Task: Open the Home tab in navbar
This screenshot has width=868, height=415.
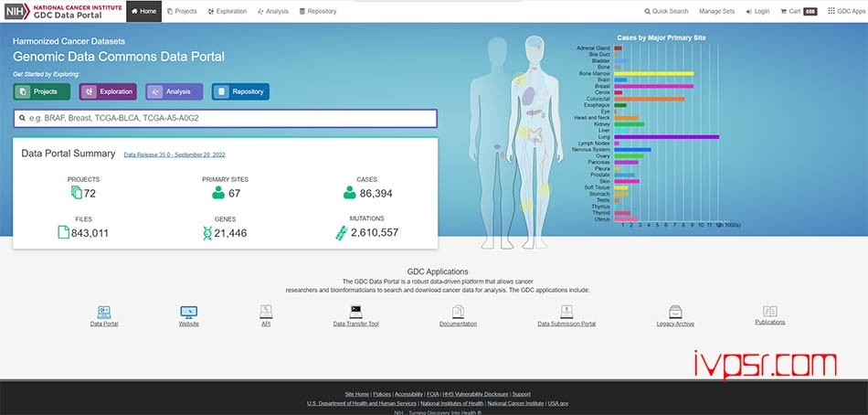Action: [144, 11]
